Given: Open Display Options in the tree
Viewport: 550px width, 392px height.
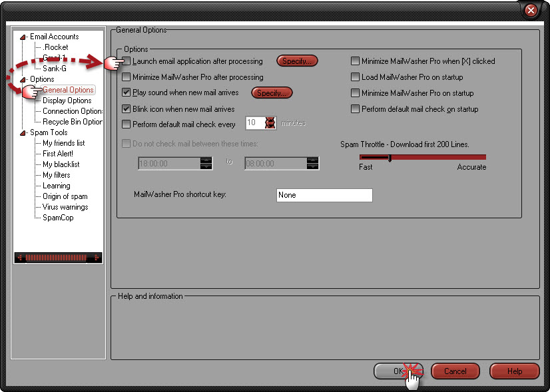Looking at the screenshot, I should coord(67,100).
